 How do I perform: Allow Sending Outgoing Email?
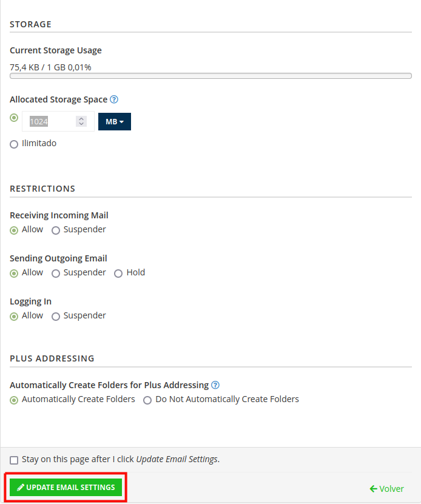pyautogui.click(x=14, y=274)
